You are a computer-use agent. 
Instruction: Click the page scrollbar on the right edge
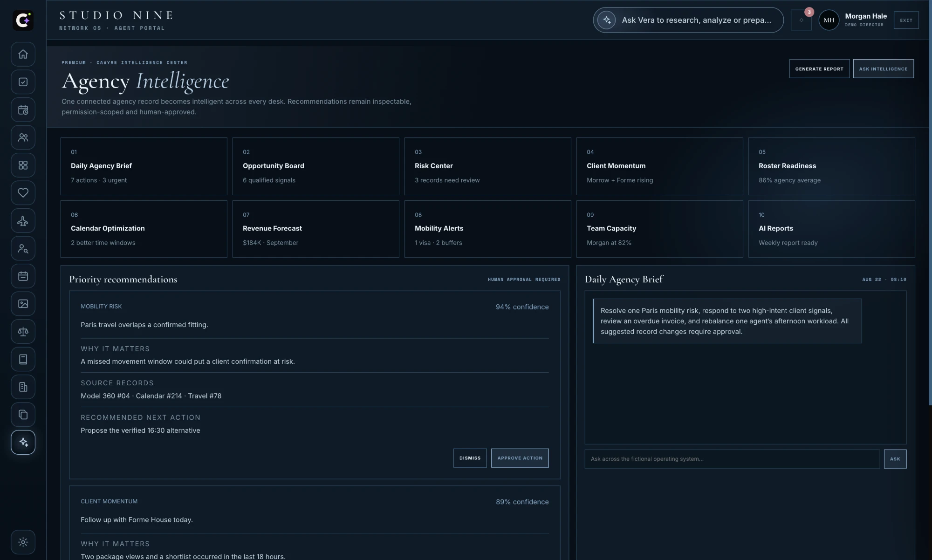930,203
